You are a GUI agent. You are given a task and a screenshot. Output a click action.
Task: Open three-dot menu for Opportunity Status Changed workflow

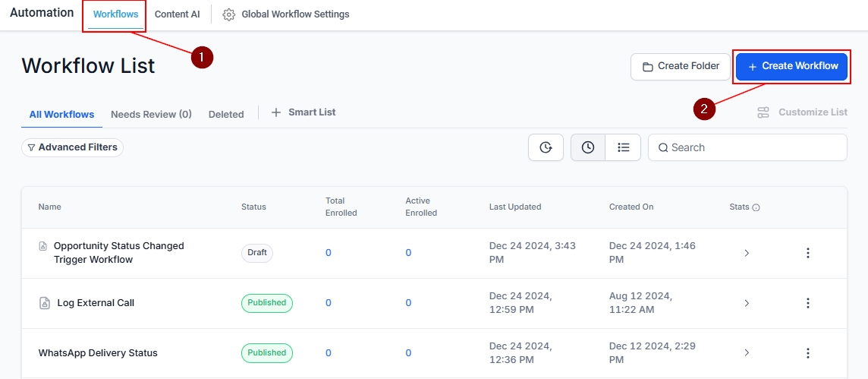808,253
